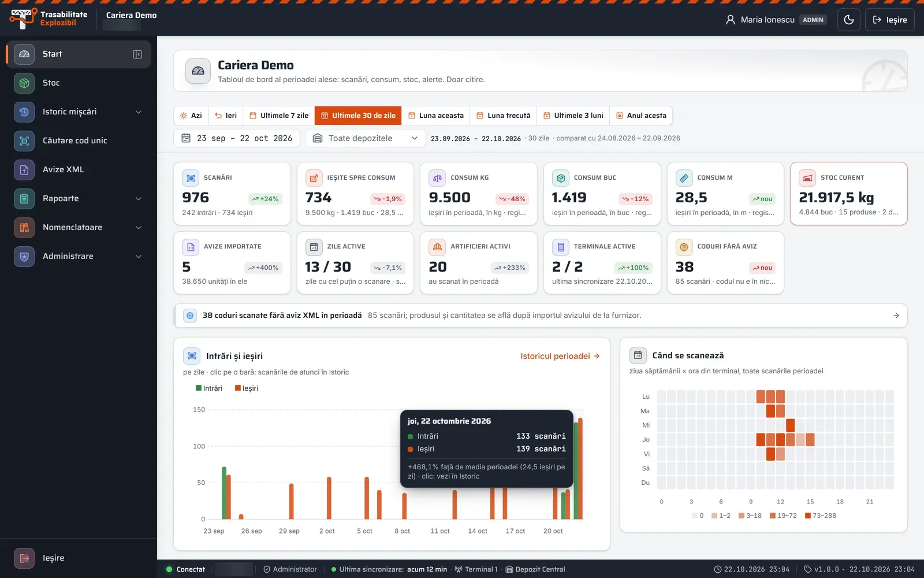Click the Căutare cod unic scan icon
Screen dimensions: 924x578
point(24,140)
